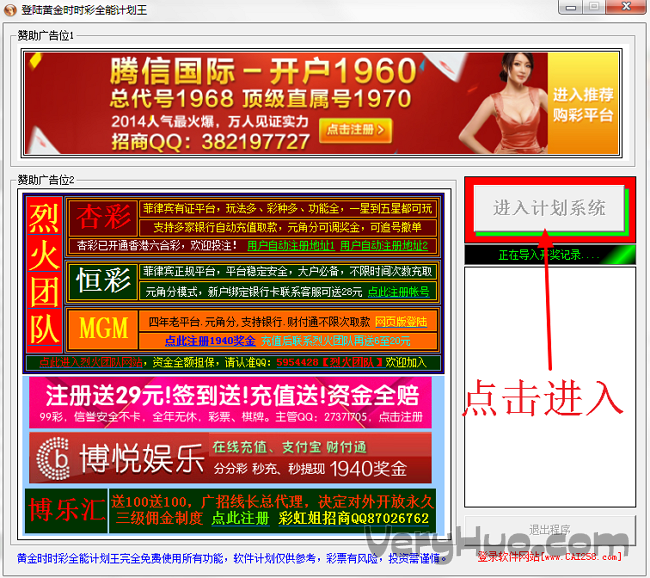
Task: Click 彩虹姐招商QQ87026762 text
Action: 354,518
